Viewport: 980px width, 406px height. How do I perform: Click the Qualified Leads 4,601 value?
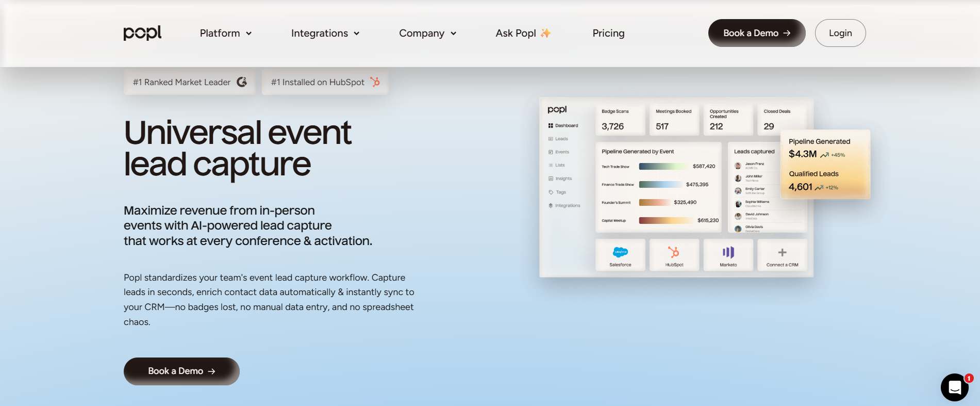[x=801, y=187]
